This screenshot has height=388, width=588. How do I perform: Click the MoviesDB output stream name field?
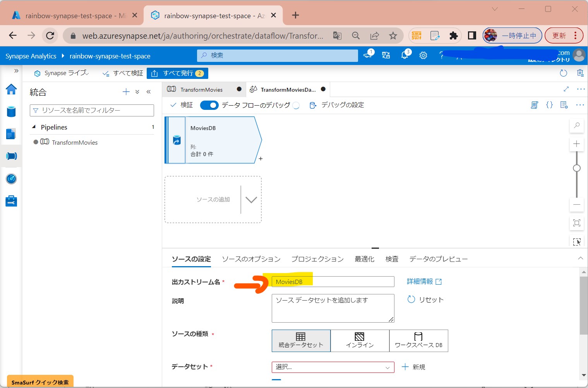click(333, 282)
